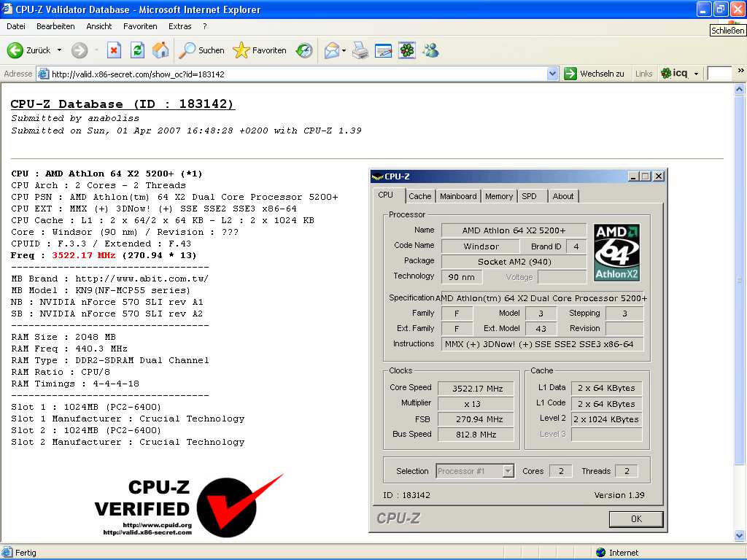Open the icq toolbar dropdown arrow

coord(696,74)
